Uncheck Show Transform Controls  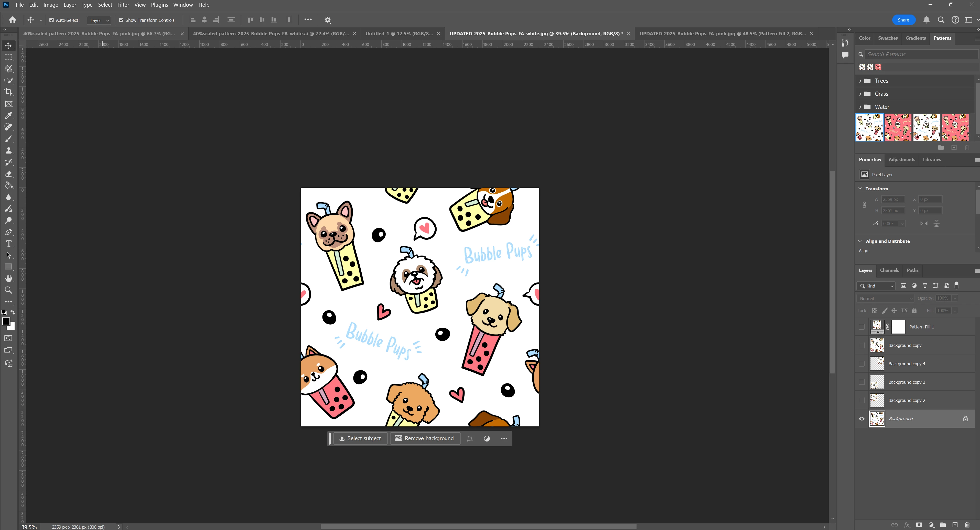pyautogui.click(x=121, y=20)
